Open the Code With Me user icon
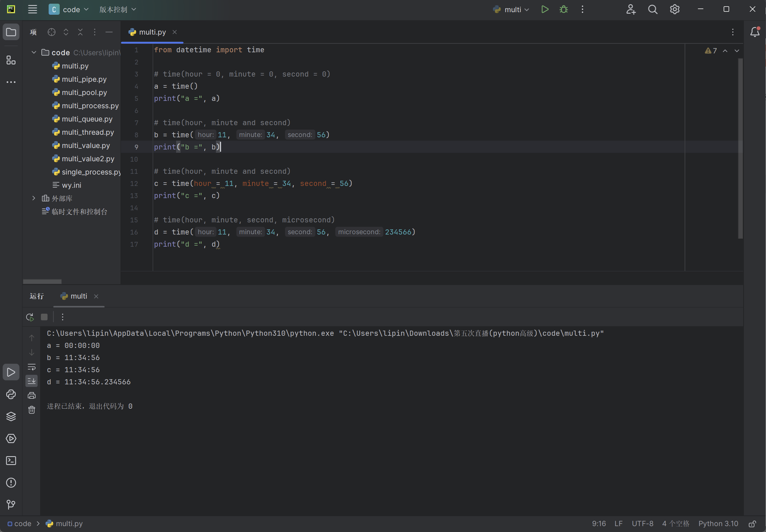Image resolution: width=766 pixels, height=532 pixels. click(631, 10)
